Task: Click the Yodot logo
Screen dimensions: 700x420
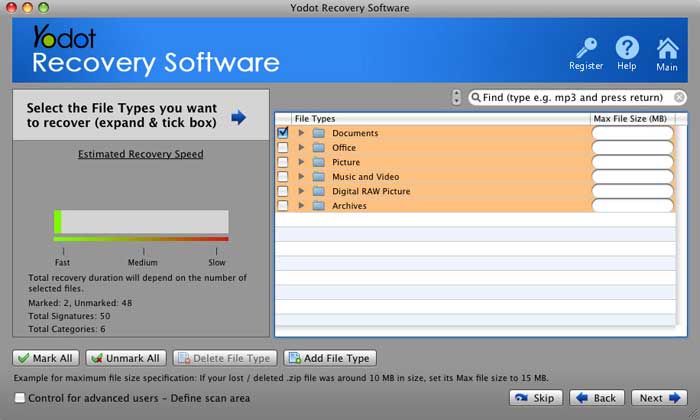Action: point(64,37)
